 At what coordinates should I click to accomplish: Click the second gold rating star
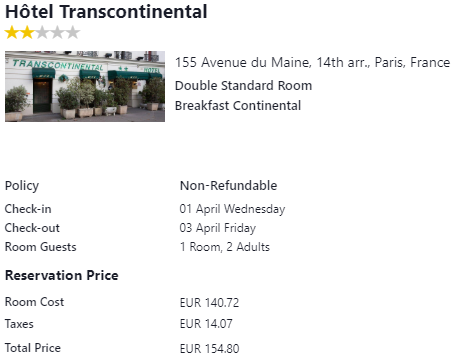(27, 33)
